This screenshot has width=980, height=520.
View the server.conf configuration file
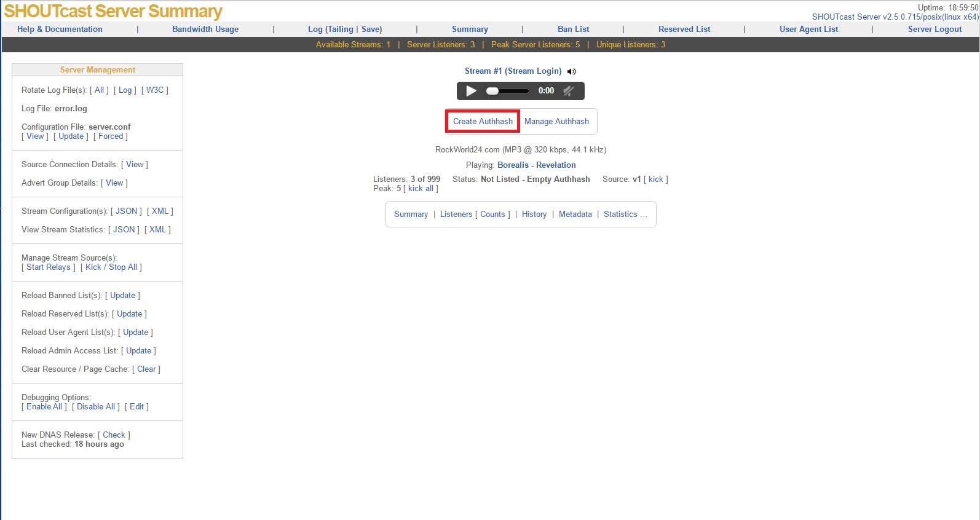click(35, 136)
